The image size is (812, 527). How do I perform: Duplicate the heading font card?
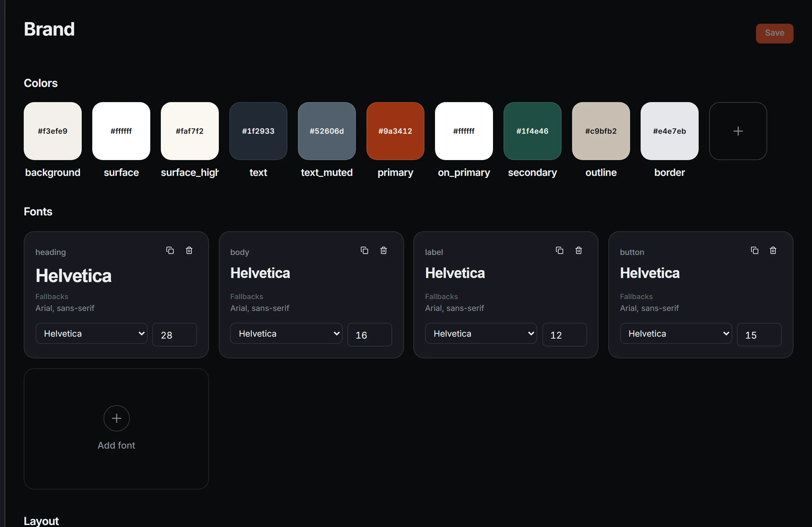tap(170, 250)
